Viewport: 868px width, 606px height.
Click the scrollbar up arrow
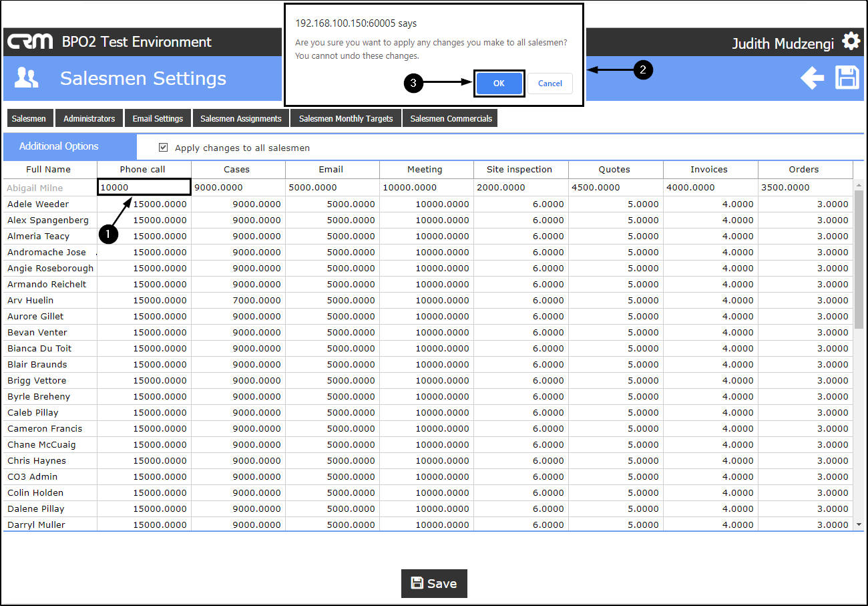[859, 184]
